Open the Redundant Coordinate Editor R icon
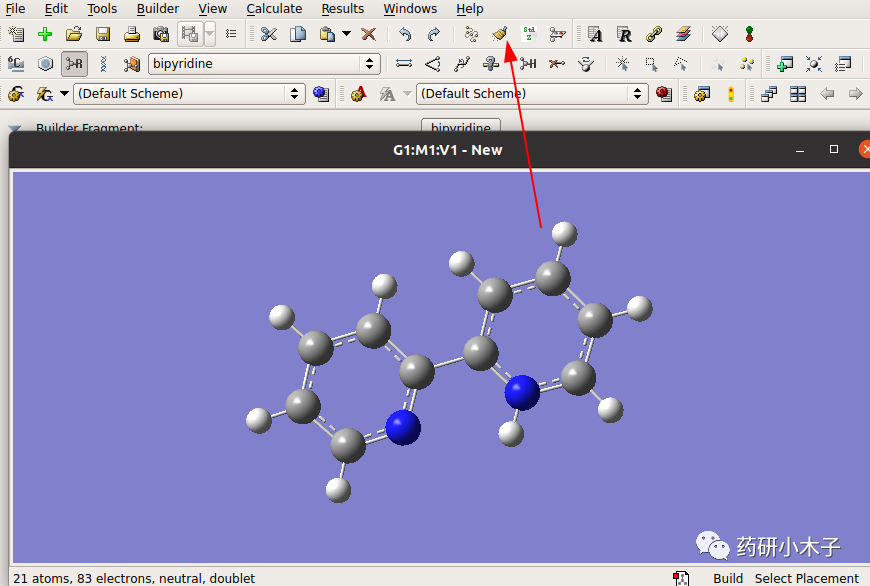The image size is (870, 586). (x=625, y=34)
